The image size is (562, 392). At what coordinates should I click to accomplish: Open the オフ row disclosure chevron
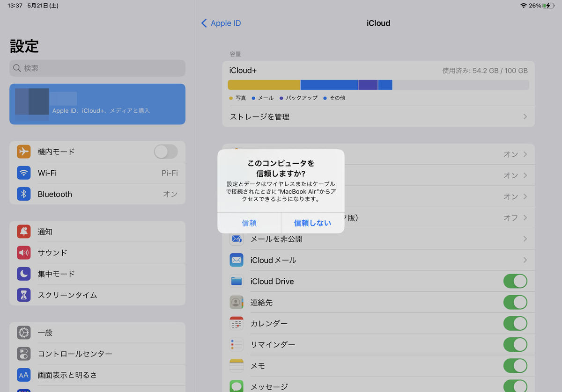pyautogui.click(x=525, y=218)
